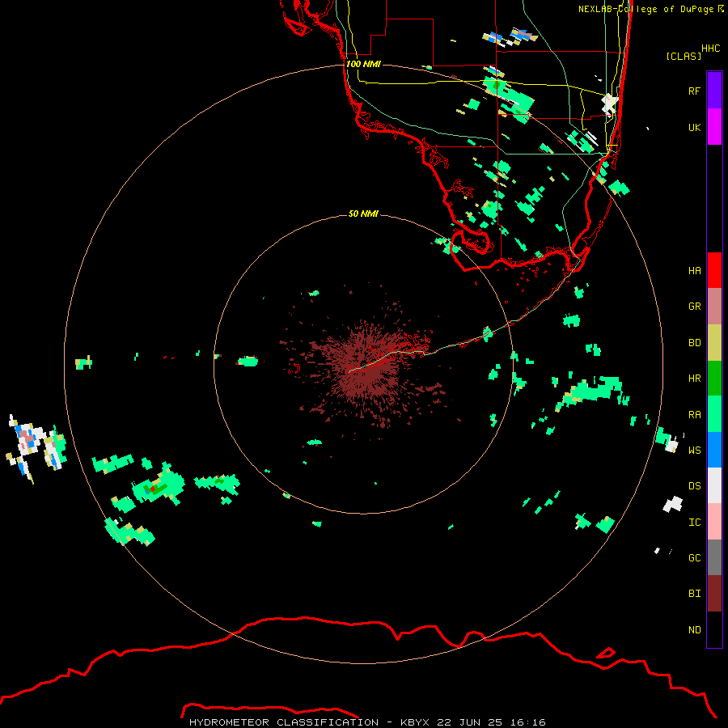Click the BI legend label
Screen dimensions: 728x728
click(x=694, y=594)
